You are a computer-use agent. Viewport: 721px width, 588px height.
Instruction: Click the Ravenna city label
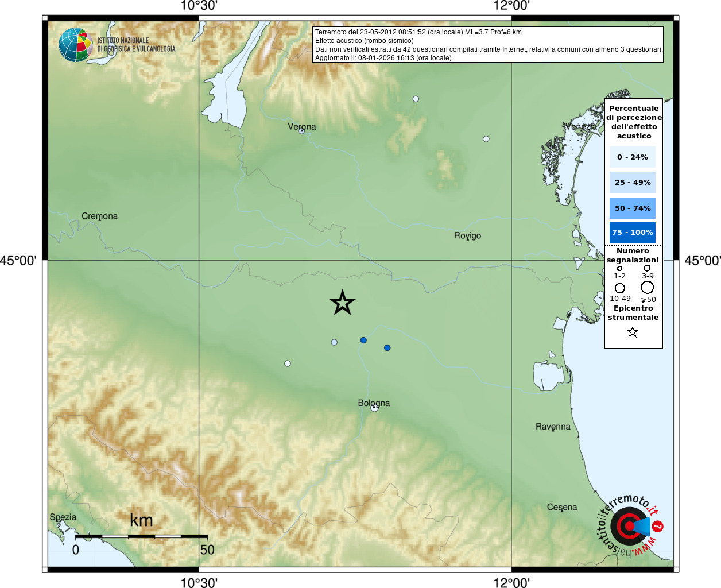(x=553, y=427)
